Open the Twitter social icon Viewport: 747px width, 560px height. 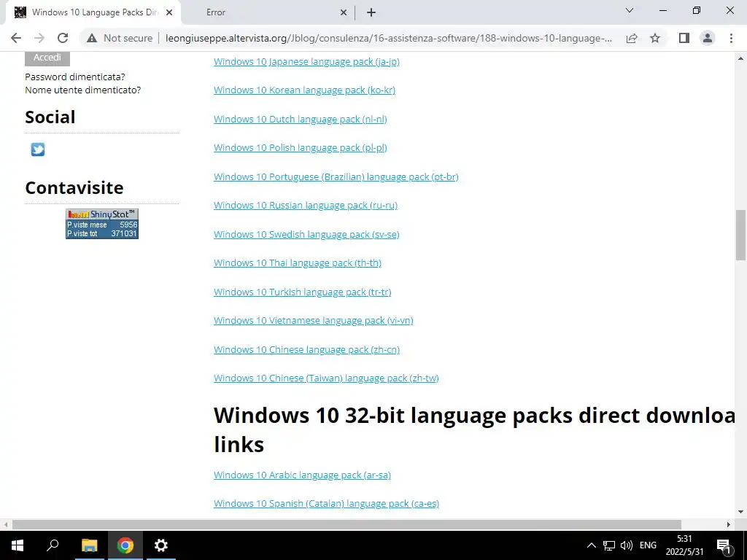point(38,149)
